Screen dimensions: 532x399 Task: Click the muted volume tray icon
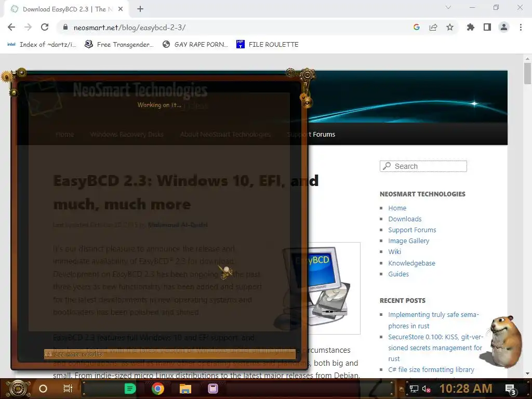(426, 389)
